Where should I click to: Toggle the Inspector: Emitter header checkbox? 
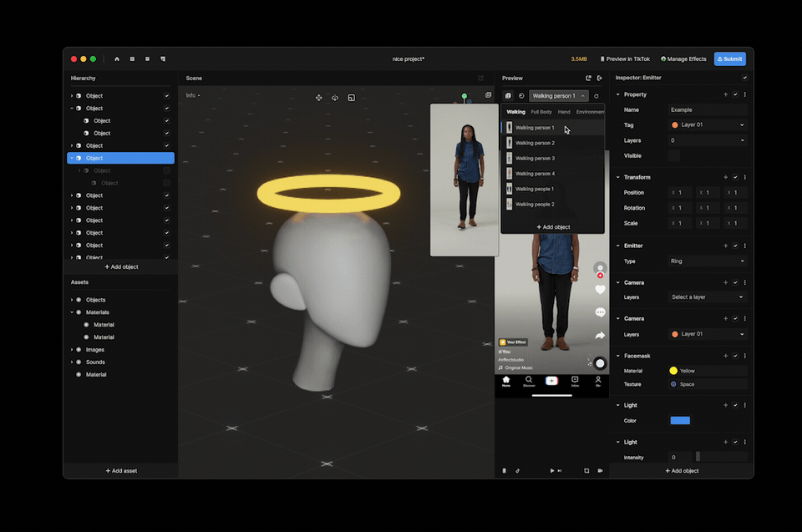pyautogui.click(x=744, y=78)
